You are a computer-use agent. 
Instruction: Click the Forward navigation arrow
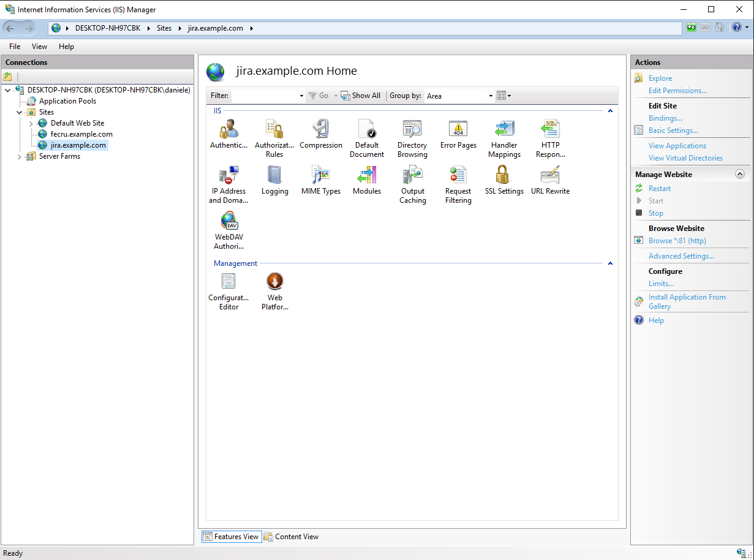pyautogui.click(x=29, y=28)
